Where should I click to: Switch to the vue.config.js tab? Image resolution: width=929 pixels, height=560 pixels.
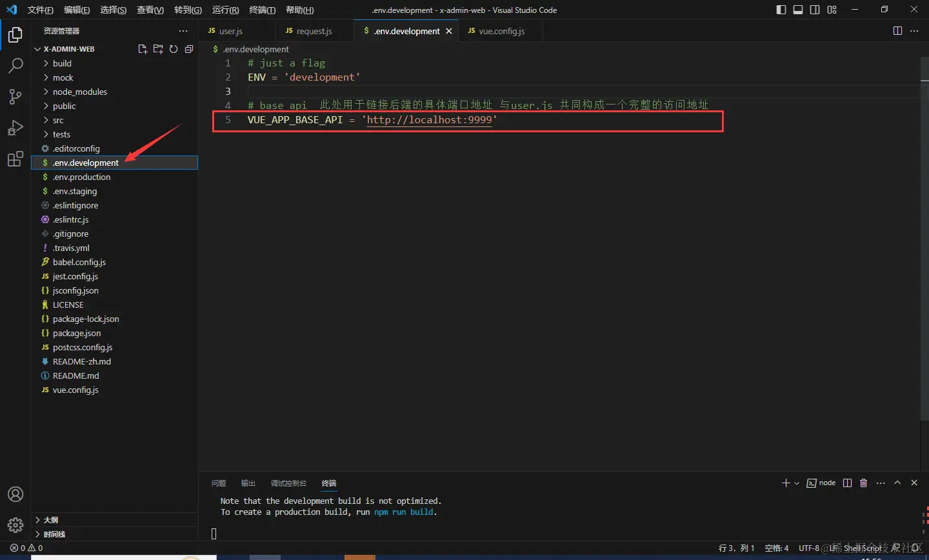(x=501, y=31)
